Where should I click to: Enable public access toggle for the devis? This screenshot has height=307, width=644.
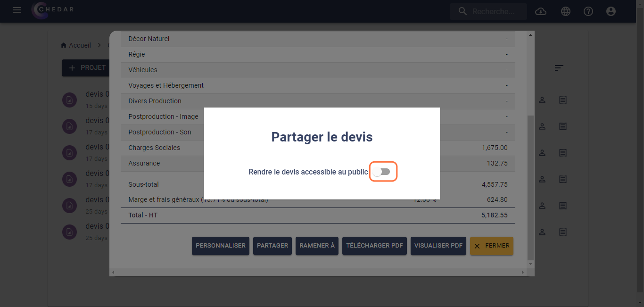(x=382, y=172)
